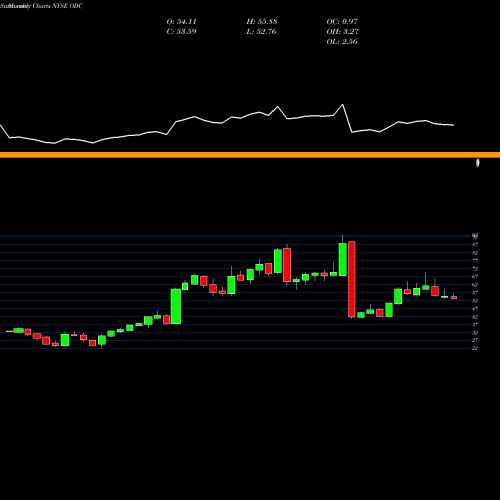Click the 'L: 52.76' low value
This screenshot has width=500, height=500.
click(x=262, y=32)
